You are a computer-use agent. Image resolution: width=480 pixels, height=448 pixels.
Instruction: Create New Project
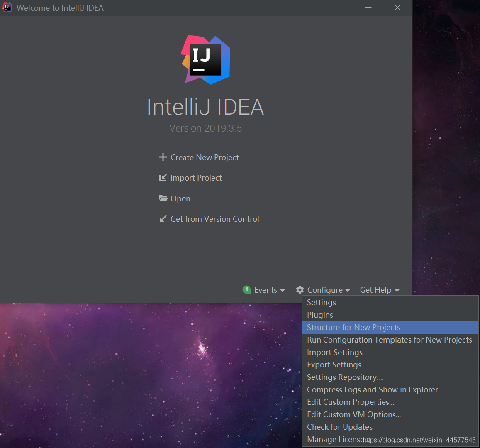click(x=205, y=157)
